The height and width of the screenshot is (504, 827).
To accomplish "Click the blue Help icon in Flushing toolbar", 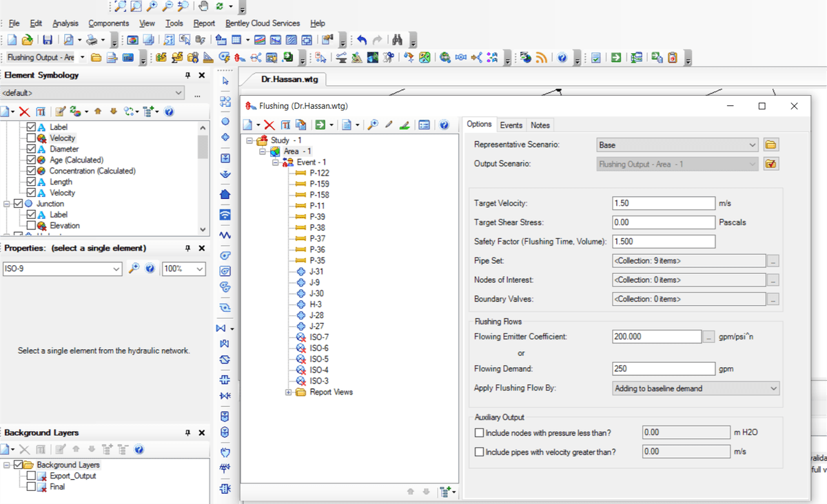I will pyautogui.click(x=444, y=125).
